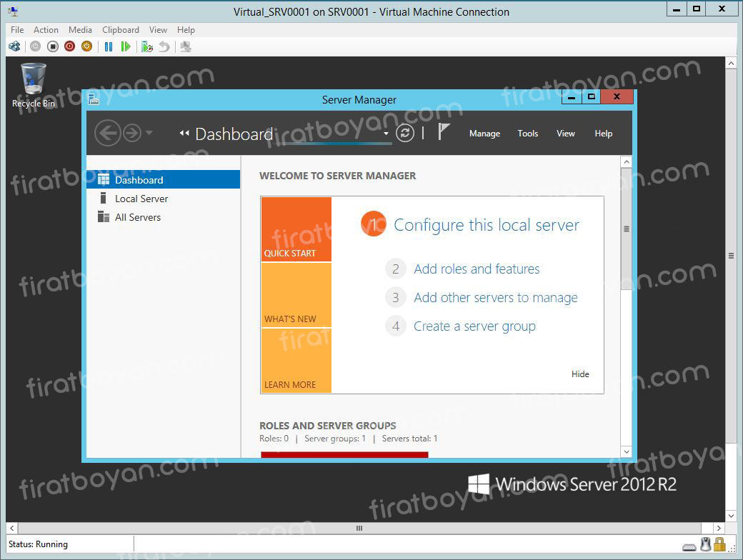The image size is (743, 560).
Task: Click the VM window vertical scrollbar thumb
Action: 731,256
